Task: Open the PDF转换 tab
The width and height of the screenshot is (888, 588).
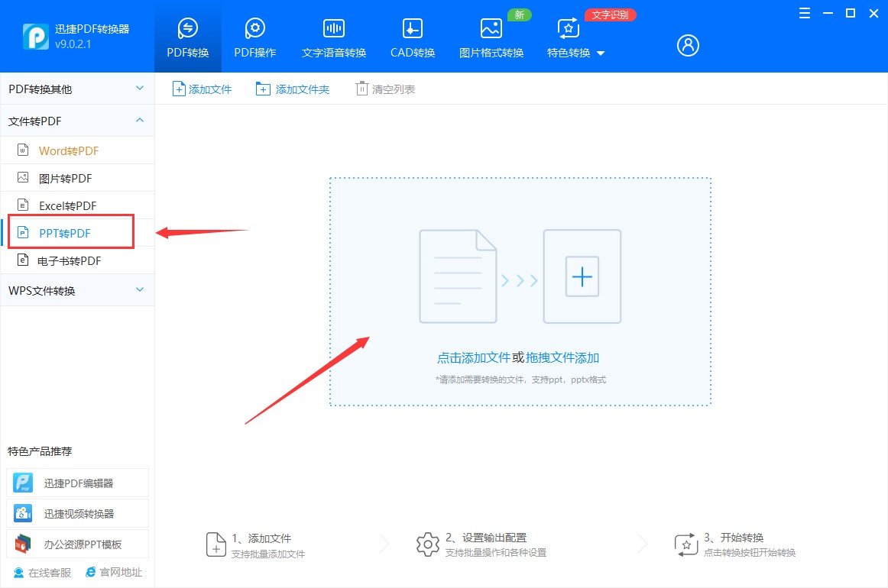Action: click(188, 37)
